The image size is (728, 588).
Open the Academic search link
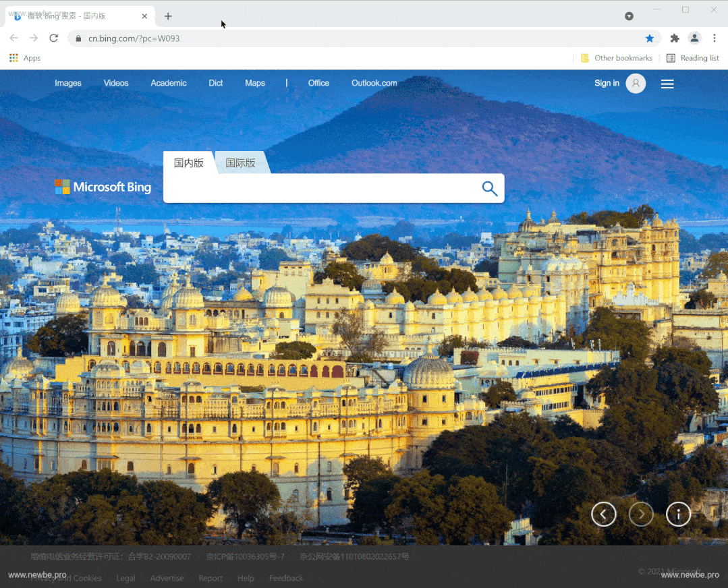(x=169, y=83)
